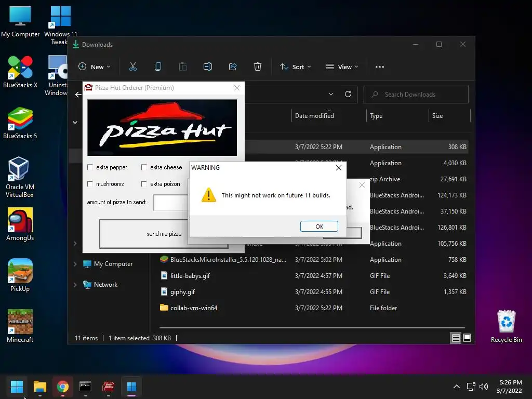Image resolution: width=532 pixels, height=399 pixels.
Task: Click OK in the WARNING dialog
Action: [x=319, y=227]
